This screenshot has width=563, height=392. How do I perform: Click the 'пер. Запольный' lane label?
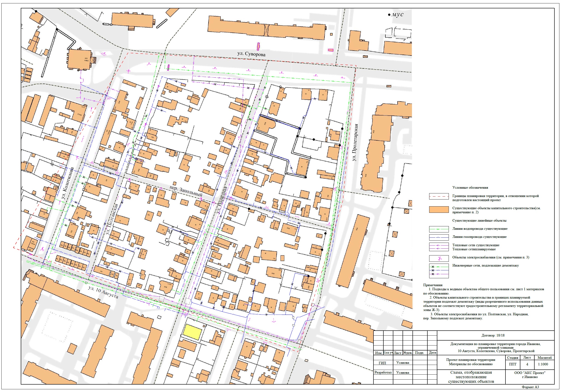pyautogui.click(x=186, y=191)
